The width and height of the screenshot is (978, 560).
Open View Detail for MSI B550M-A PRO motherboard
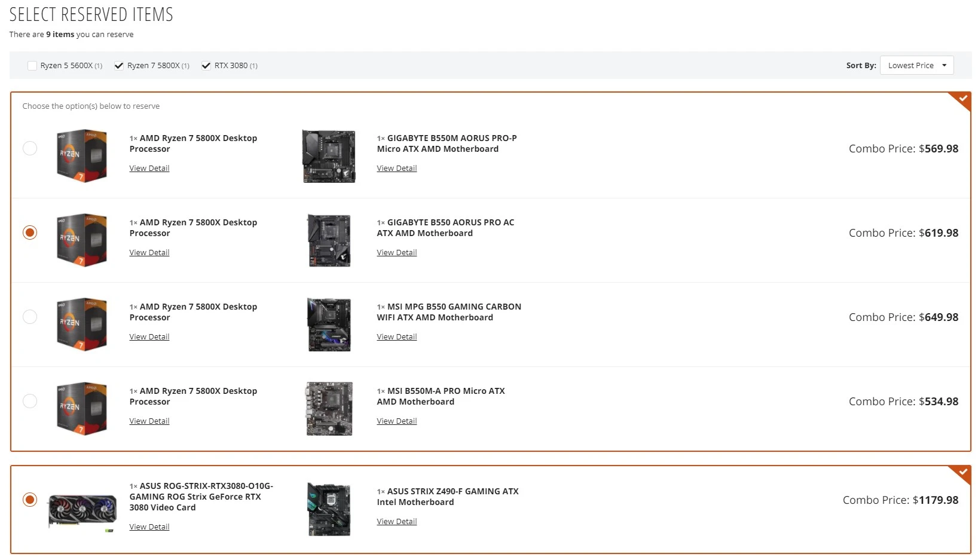click(397, 421)
